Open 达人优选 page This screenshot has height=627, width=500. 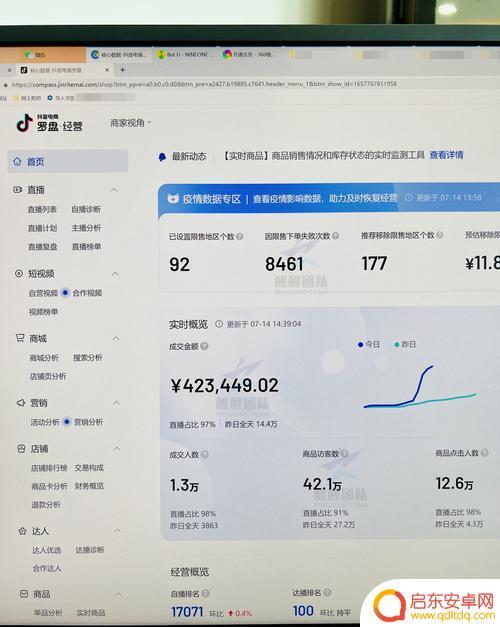tap(47, 550)
